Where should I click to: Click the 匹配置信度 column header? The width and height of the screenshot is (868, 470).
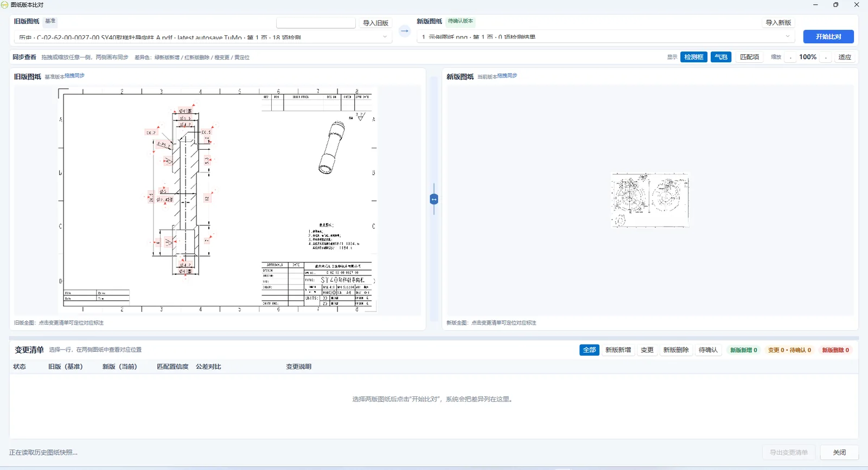[x=173, y=367]
